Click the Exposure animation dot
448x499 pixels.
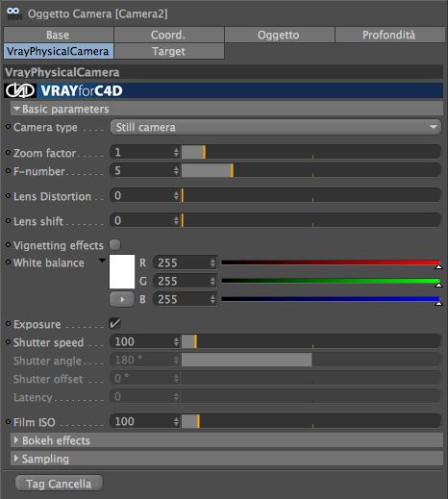click(9, 324)
